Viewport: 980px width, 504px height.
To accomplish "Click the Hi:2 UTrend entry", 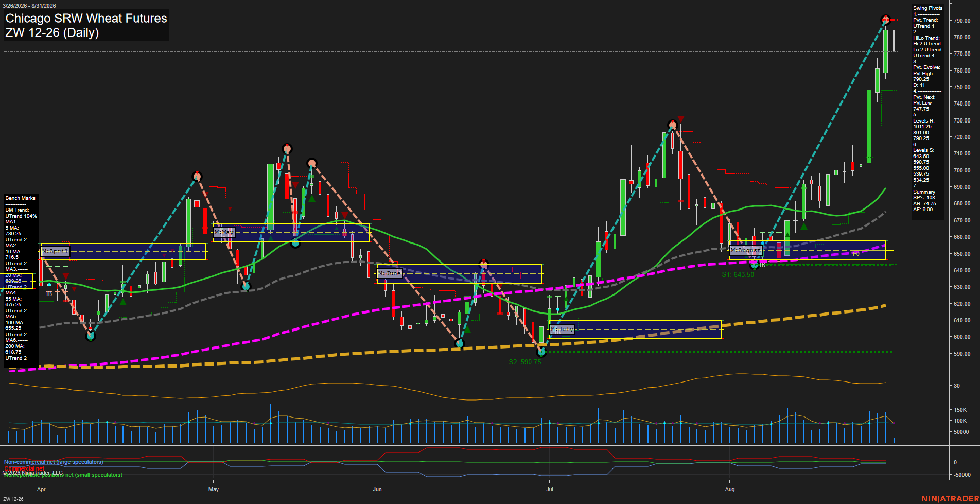I will [927, 44].
